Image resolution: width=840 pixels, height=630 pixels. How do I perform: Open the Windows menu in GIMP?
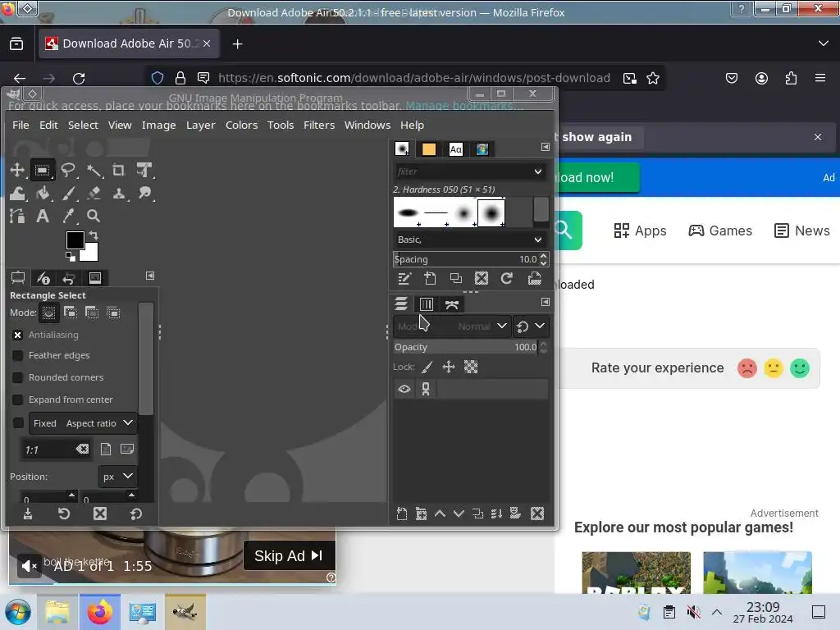pyautogui.click(x=367, y=126)
